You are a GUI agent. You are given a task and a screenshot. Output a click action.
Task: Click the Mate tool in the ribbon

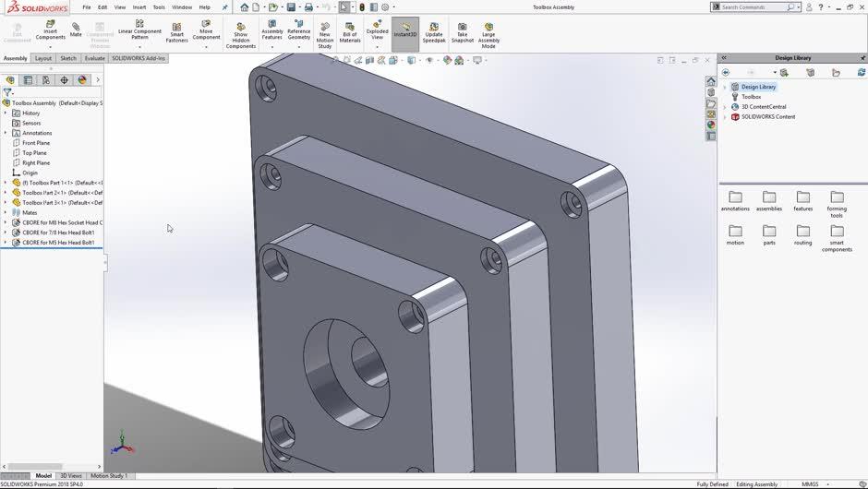[x=76, y=30]
